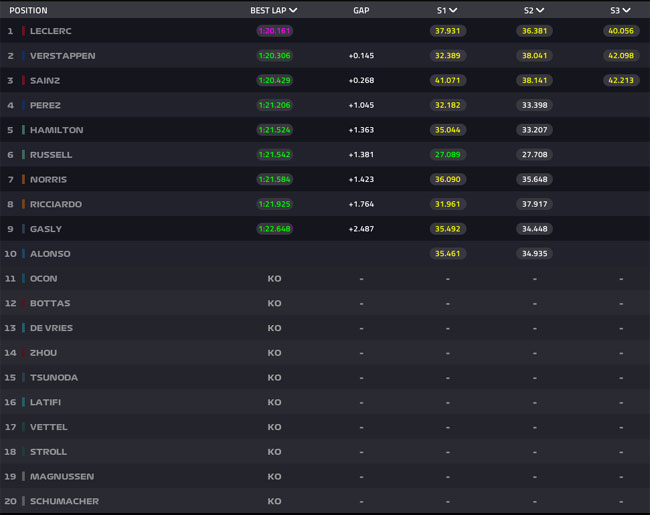Select driver LATIFI row name
650x515 pixels.
(x=45, y=402)
